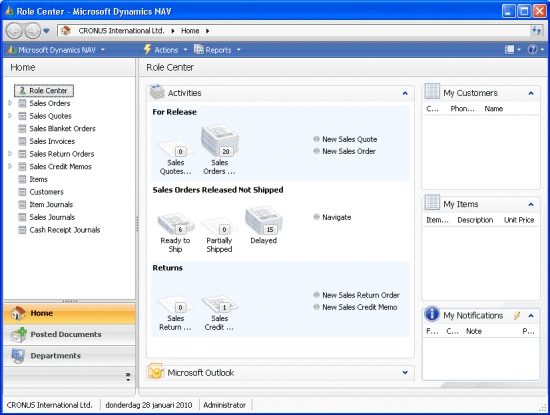
Task: Click the home icon in address bar
Action: point(66,31)
